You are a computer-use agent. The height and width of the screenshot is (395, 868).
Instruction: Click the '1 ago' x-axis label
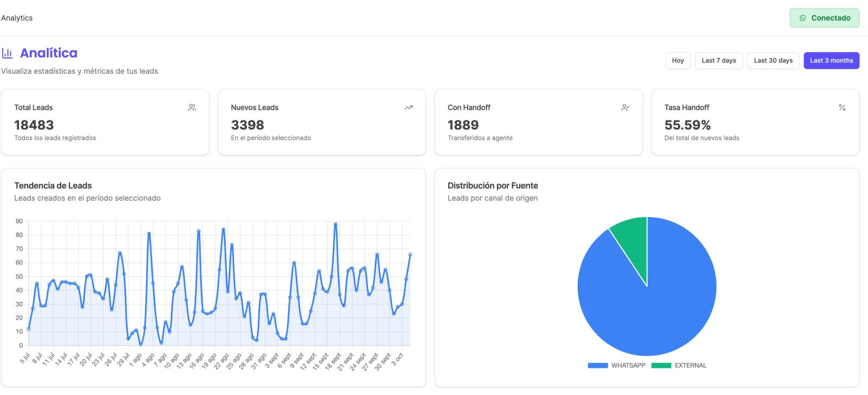pos(135,360)
